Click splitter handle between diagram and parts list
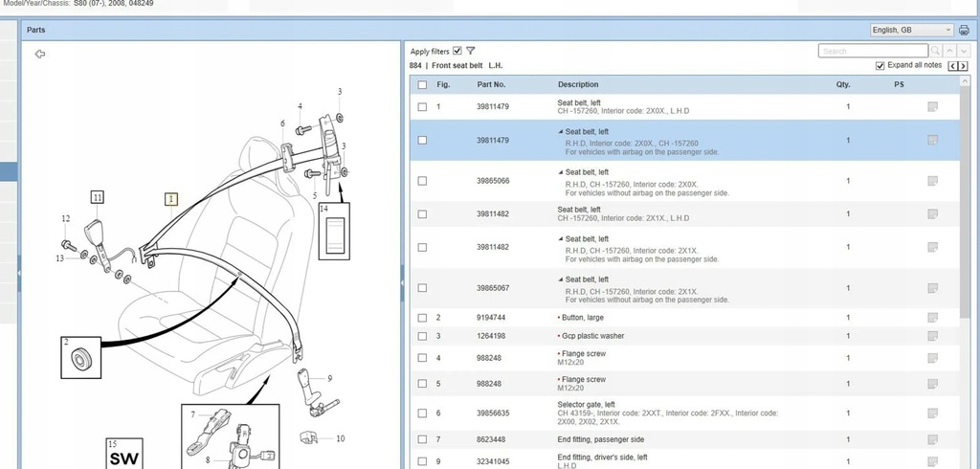The width and height of the screenshot is (980, 469). click(402, 281)
